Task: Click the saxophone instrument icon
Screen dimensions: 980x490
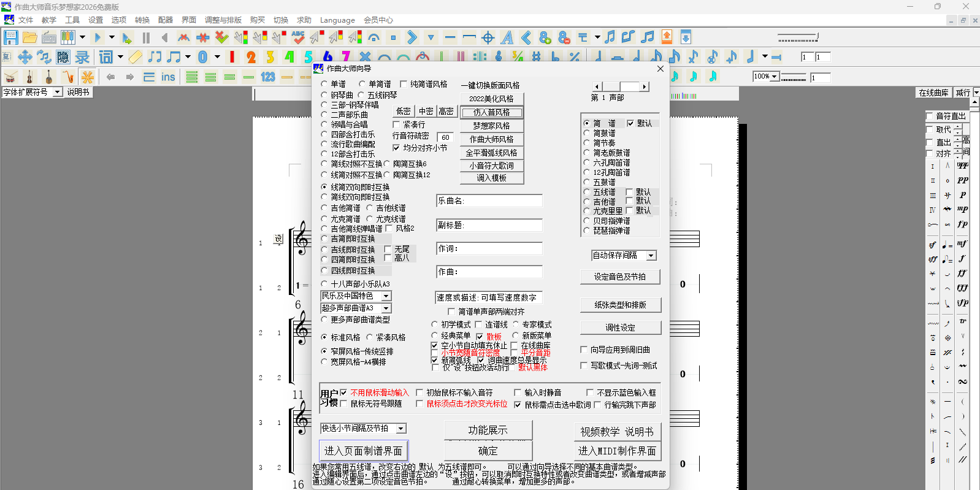Action: pos(68,77)
